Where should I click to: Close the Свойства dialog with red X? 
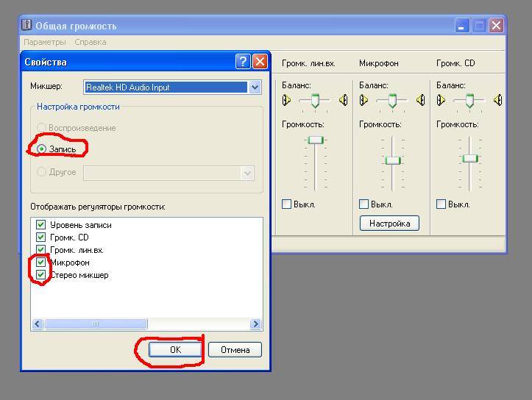point(260,62)
